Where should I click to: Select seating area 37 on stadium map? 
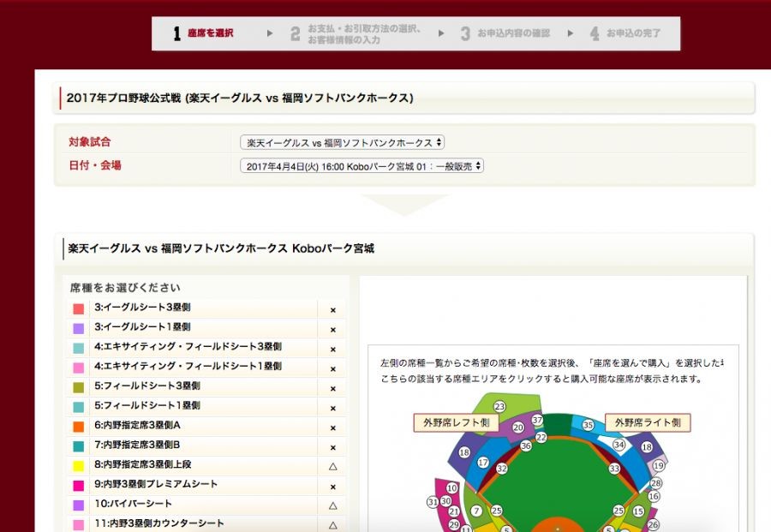537,420
